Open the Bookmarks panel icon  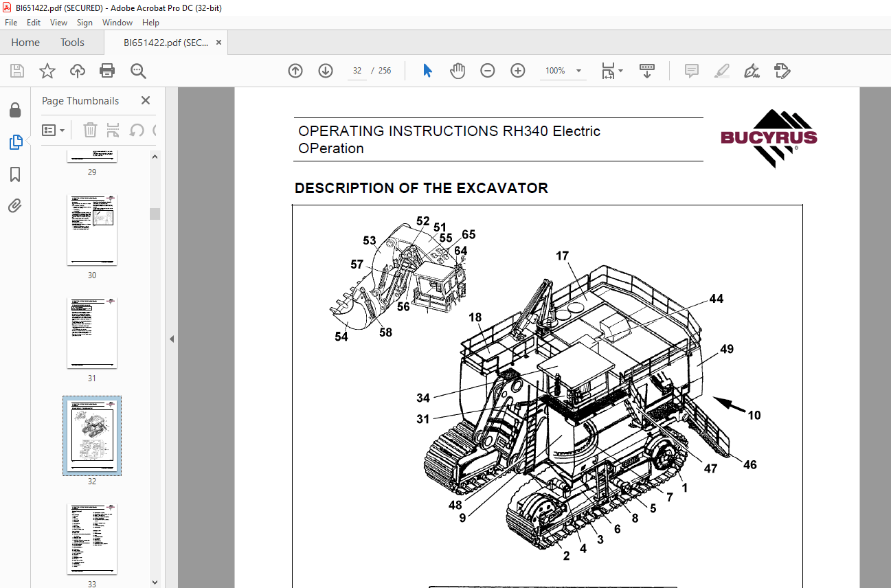tap(15, 174)
